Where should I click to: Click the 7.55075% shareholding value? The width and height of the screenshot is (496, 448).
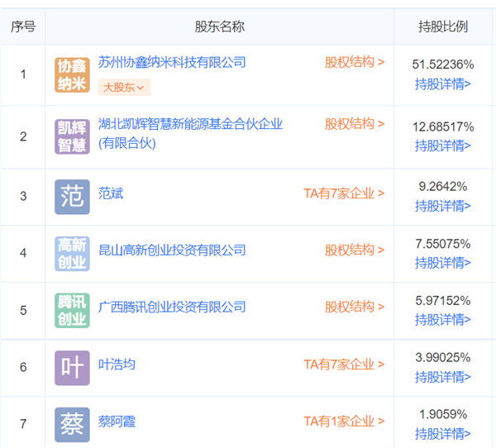443,244
